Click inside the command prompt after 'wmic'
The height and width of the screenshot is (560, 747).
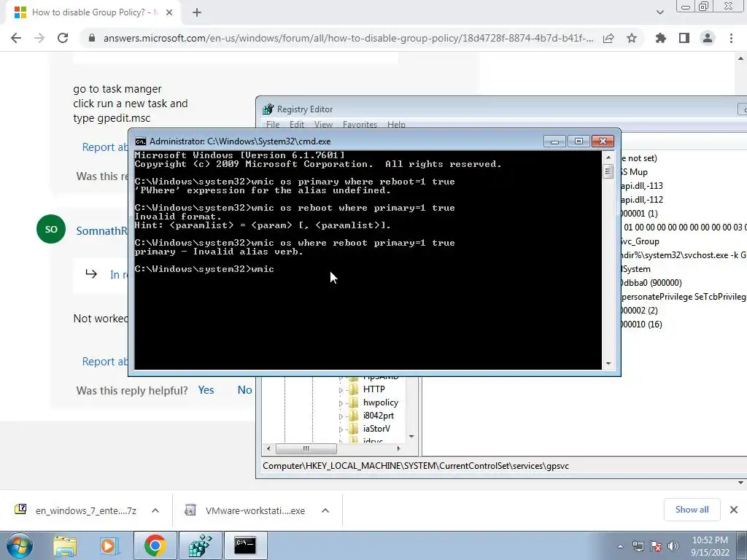(x=276, y=270)
